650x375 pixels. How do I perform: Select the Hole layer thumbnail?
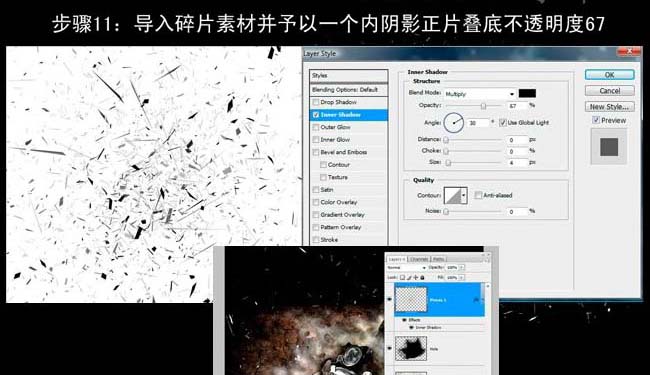pyautogui.click(x=411, y=348)
